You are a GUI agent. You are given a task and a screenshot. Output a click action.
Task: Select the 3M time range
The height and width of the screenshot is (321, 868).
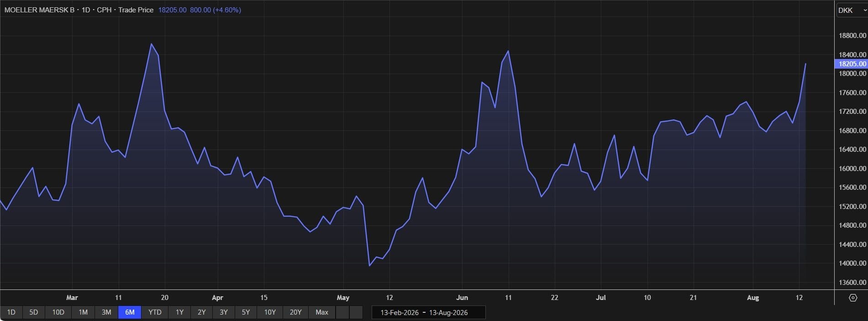point(106,312)
